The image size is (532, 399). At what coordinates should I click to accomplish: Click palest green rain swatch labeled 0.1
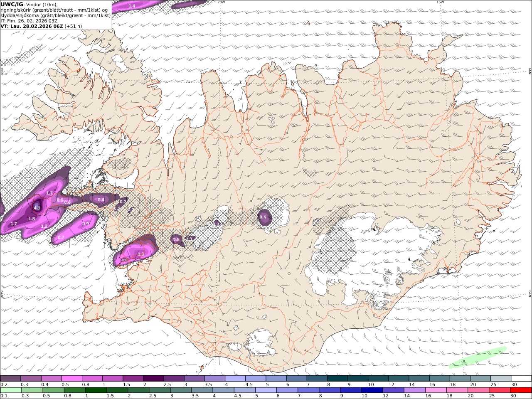point(11,390)
